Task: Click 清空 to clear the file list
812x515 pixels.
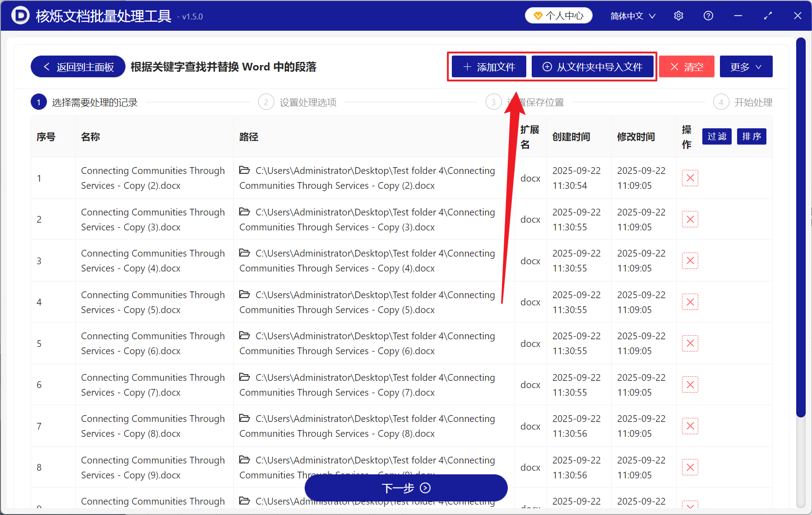Action: pos(686,66)
